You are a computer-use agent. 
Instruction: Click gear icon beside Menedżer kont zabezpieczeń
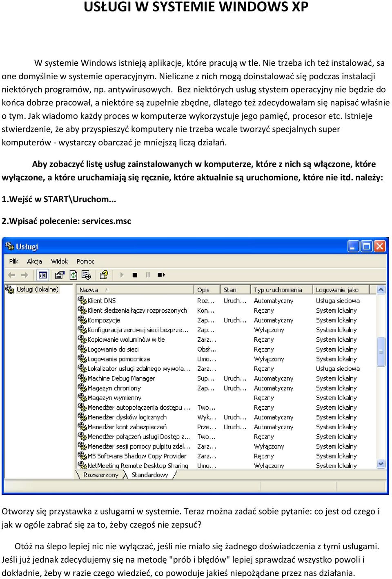82,427
